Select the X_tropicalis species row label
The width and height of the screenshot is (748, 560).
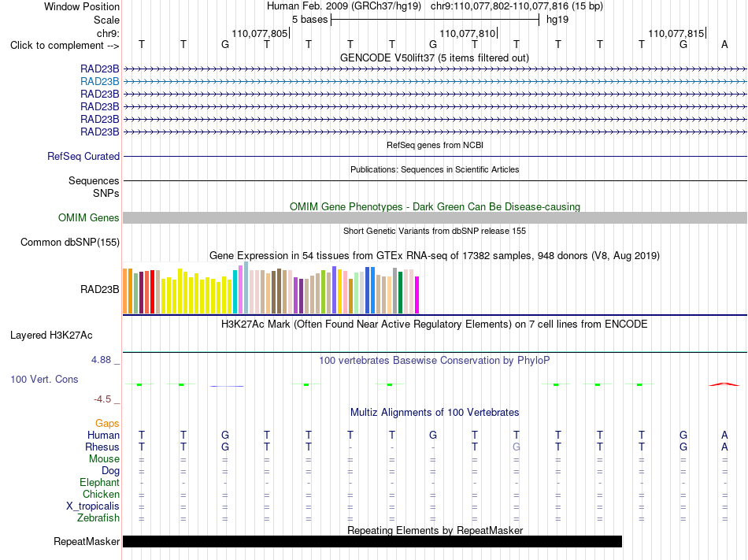93,506
